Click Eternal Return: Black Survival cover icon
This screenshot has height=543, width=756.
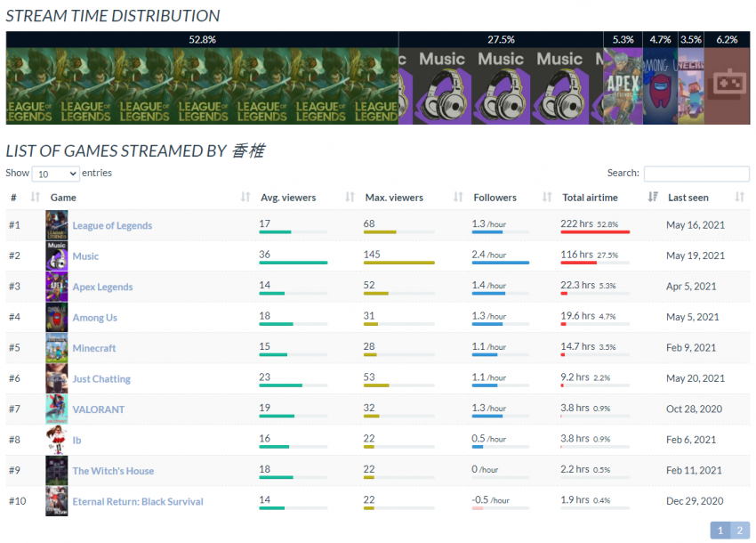coord(56,501)
